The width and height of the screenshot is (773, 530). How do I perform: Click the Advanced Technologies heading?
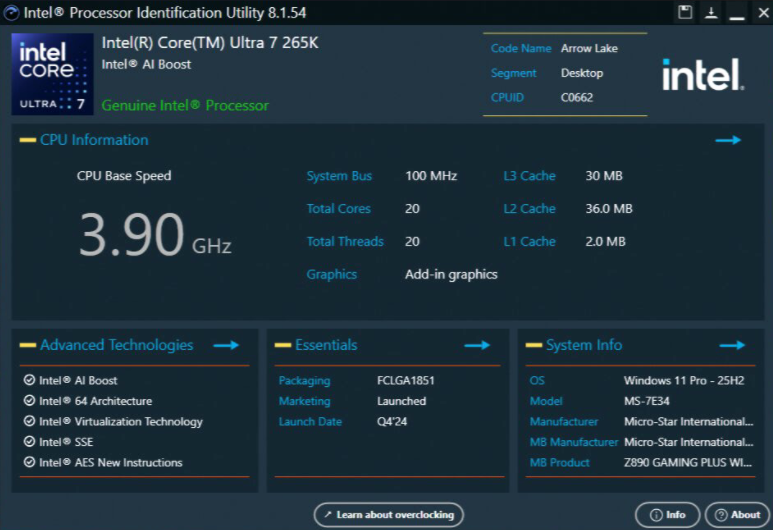pos(117,345)
